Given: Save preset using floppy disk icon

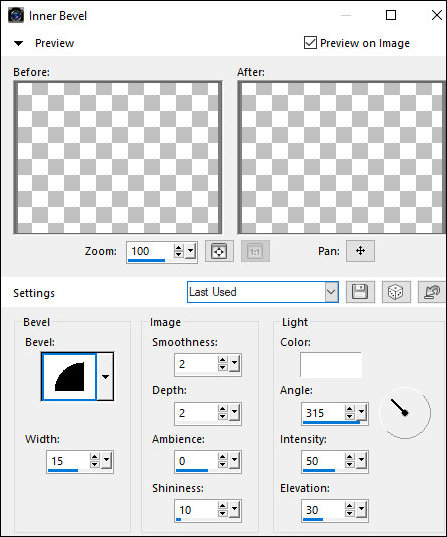Looking at the screenshot, I should (x=360, y=292).
